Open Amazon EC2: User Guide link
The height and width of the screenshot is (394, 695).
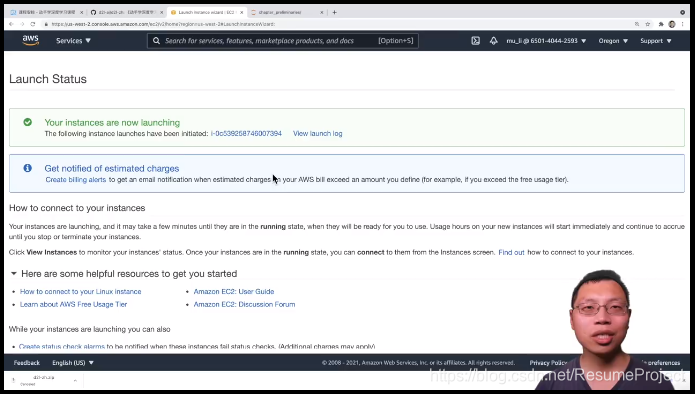pos(234,291)
